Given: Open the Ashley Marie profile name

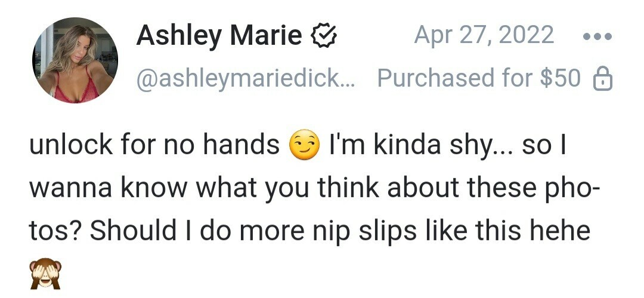Looking at the screenshot, I should click(219, 36).
